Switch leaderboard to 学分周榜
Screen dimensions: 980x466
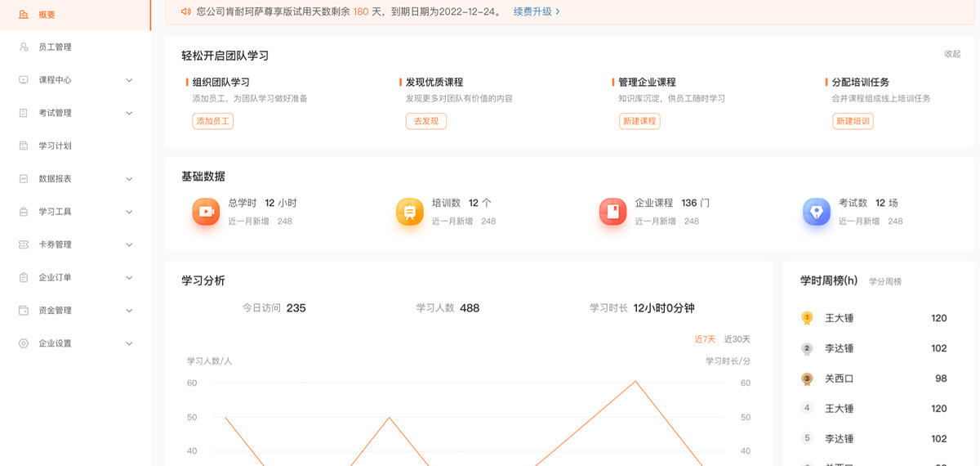[x=884, y=281]
